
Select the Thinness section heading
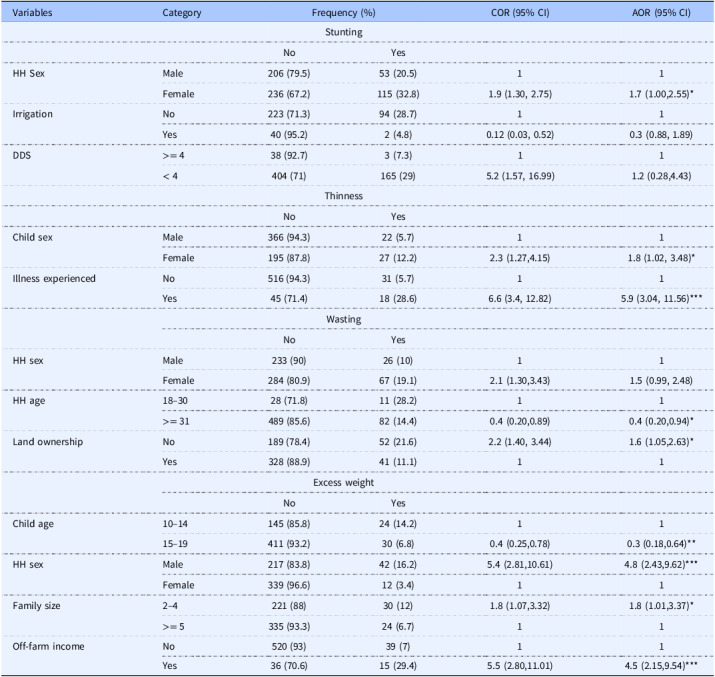tap(343, 196)
